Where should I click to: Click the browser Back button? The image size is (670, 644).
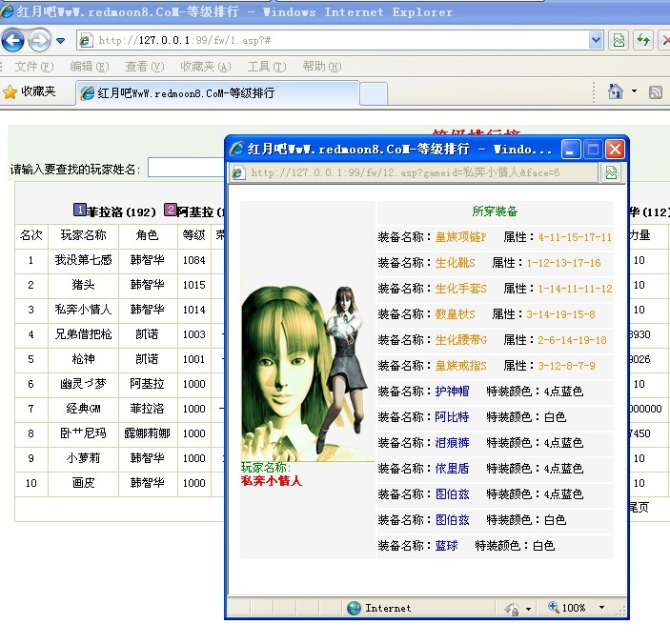[13, 40]
